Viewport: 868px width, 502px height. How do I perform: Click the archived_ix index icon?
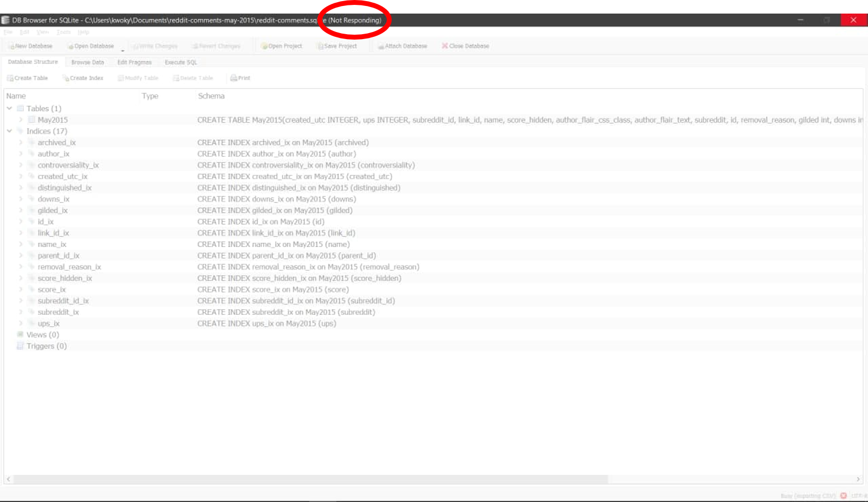point(31,143)
